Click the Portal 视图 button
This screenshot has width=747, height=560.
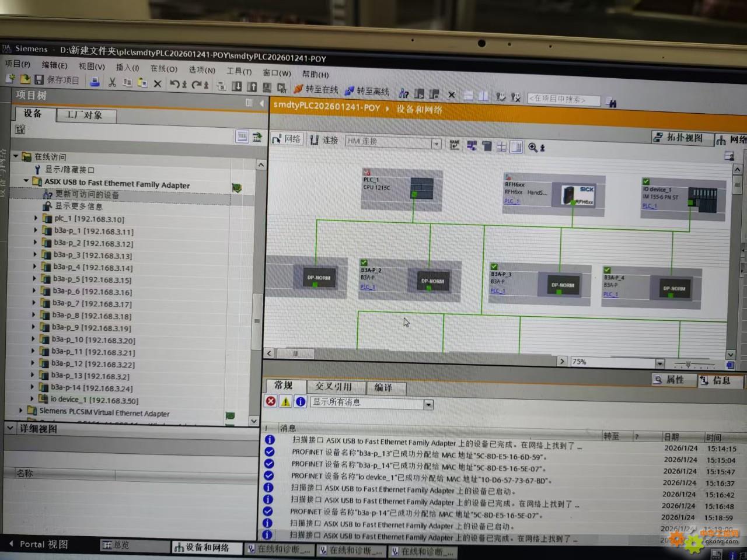pos(39,544)
